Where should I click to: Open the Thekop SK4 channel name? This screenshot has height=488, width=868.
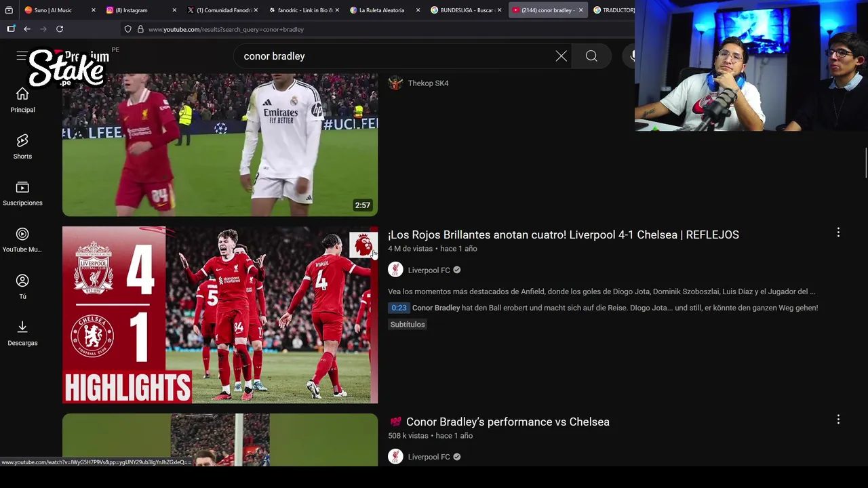pos(428,83)
